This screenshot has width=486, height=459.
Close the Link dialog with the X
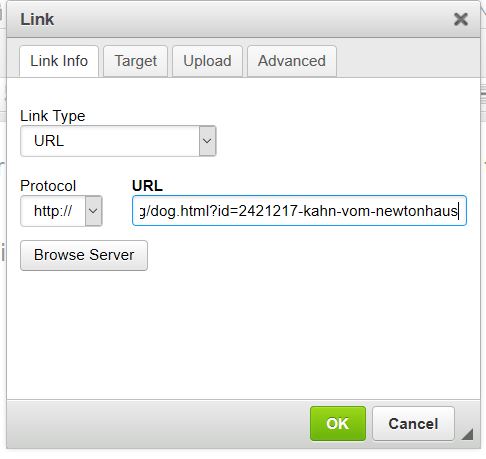point(461,19)
